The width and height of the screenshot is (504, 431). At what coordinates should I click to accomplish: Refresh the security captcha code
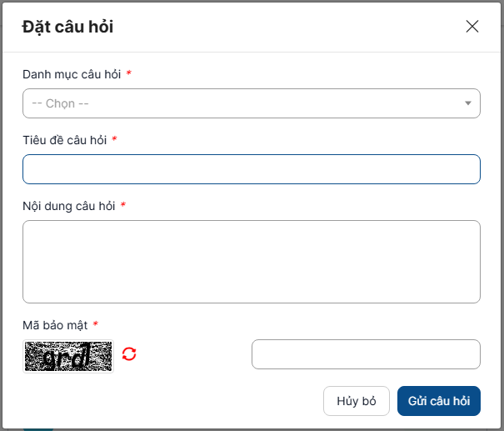click(129, 354)
